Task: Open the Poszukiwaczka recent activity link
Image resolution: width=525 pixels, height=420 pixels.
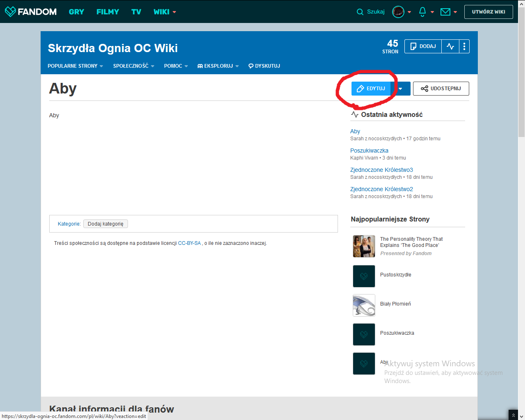Action: click(369, 151)
